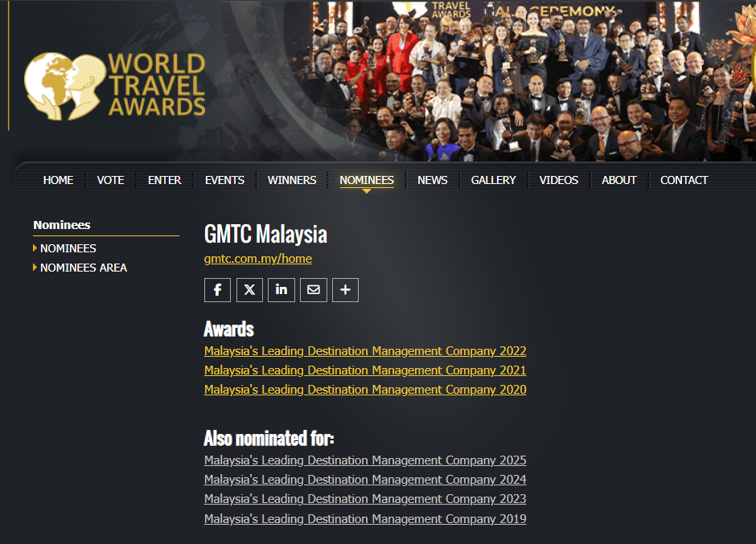
Task: Select Enter in the navigation bar
Action: coord(164,180)
